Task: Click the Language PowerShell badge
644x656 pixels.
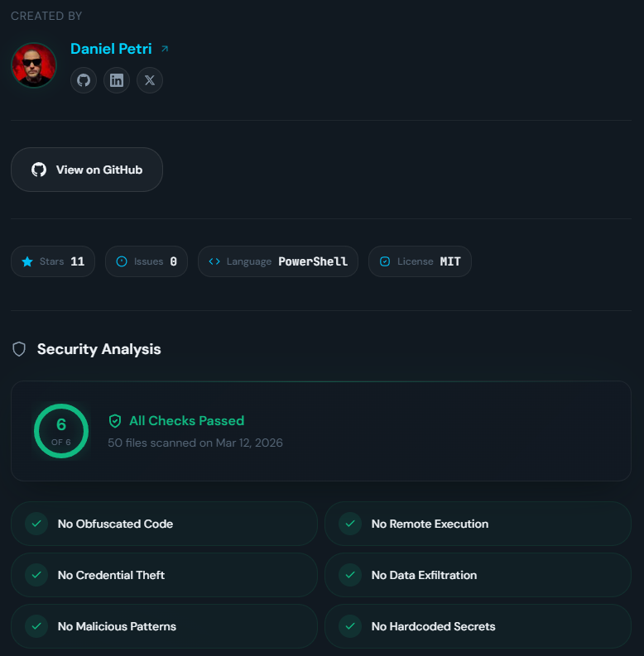Action: click(278, 261)
